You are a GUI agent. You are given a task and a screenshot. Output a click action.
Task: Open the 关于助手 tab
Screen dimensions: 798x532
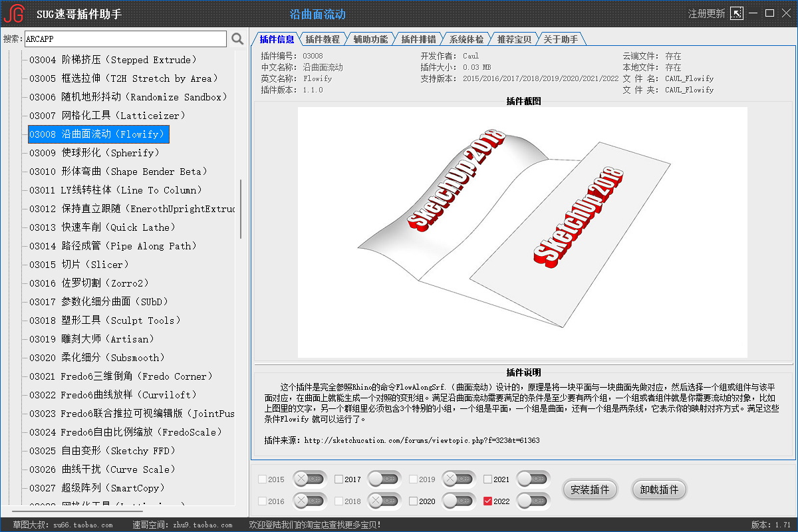pyautogui.click(x=561, y=39)
